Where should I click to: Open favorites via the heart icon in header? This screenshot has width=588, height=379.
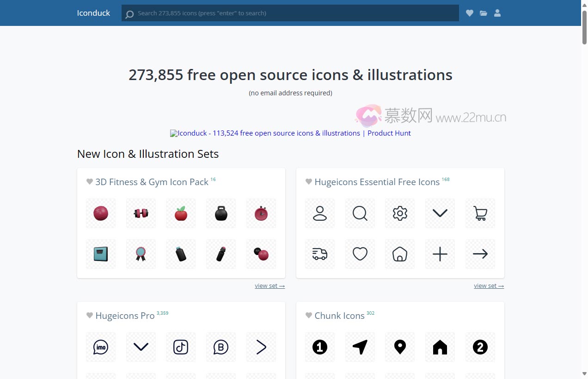(470, 13)
